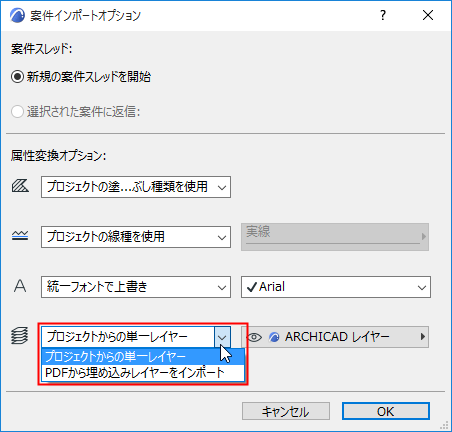
Task: Click the font letter A icon
Action: pos(20,286)
